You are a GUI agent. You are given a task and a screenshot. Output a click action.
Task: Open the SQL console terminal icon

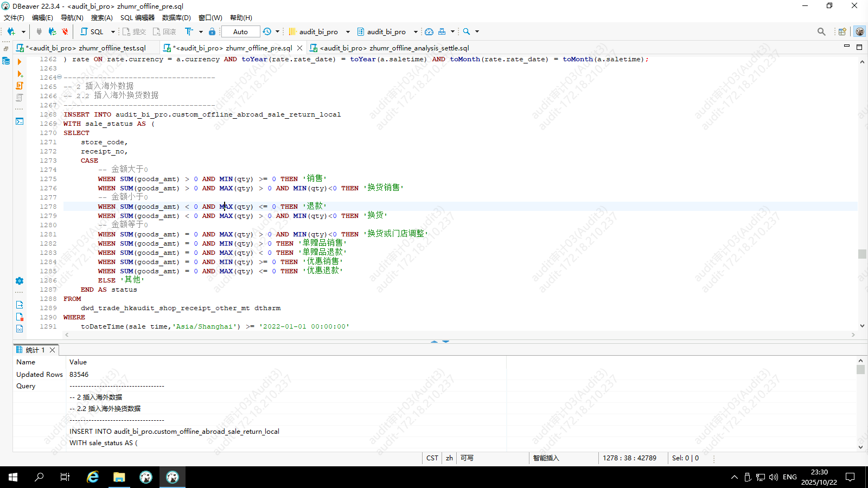point(20,121)
